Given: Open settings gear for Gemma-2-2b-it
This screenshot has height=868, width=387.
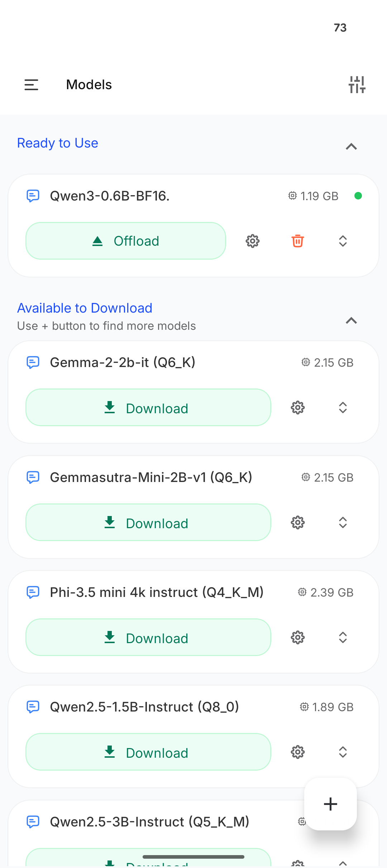Looking at the screenshot, I should click(x=297, y=408).
